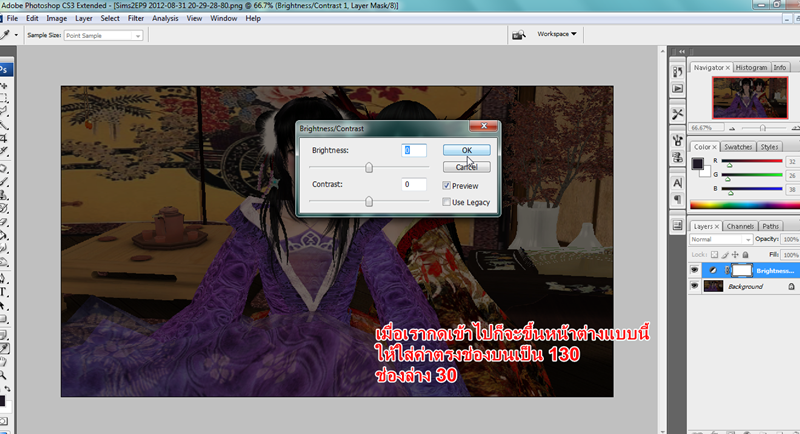Open the Character panel icon
Screen dimensions: 800x434
point(678,183)
